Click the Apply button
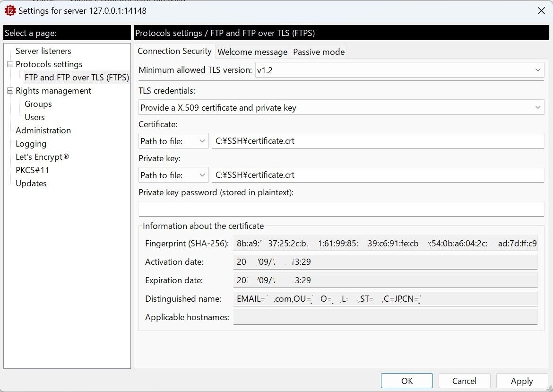 tap(522, 381)
